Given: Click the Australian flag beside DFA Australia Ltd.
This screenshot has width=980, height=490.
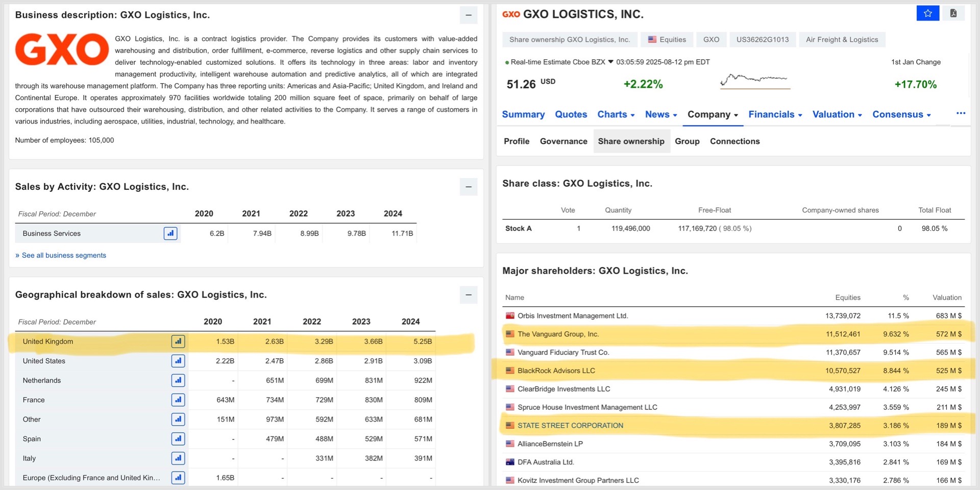Looking at the screenshot, I should coord(510,462).
